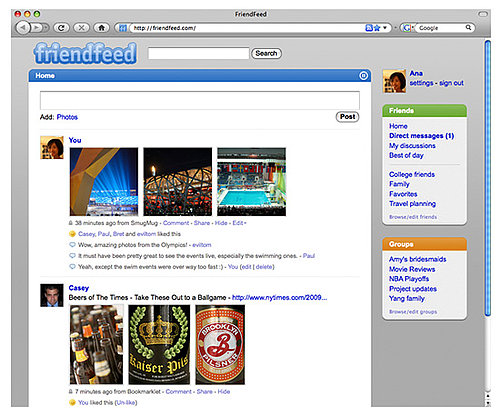The image size is (500, 416).
Task: Open NBA Playoffs group
Action: [x=409, y=279]
